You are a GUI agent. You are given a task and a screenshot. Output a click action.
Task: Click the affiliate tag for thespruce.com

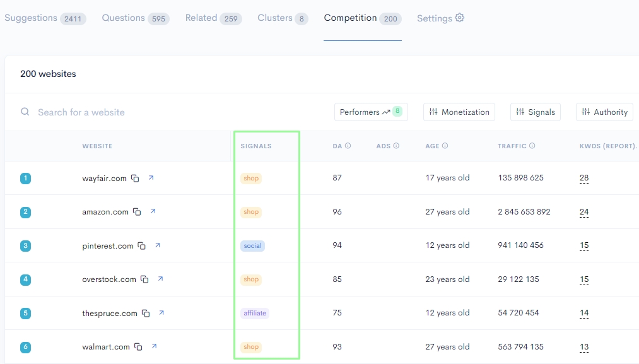pos(255,313)
